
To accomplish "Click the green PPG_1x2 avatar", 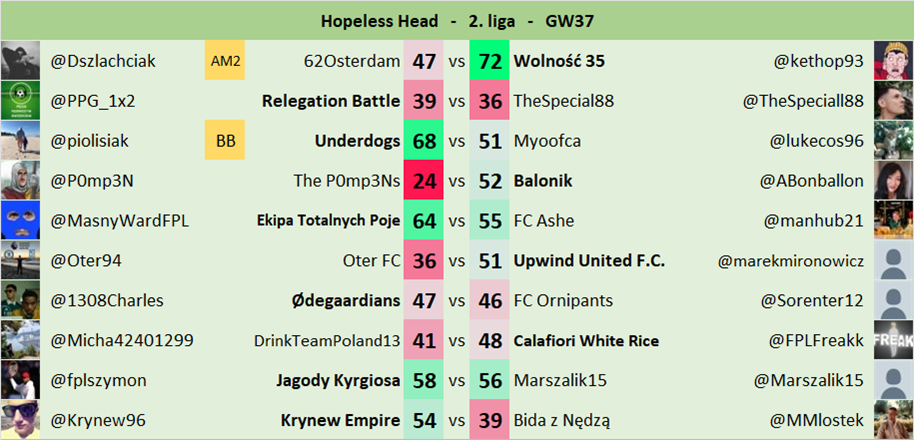I will coord(20,101).
